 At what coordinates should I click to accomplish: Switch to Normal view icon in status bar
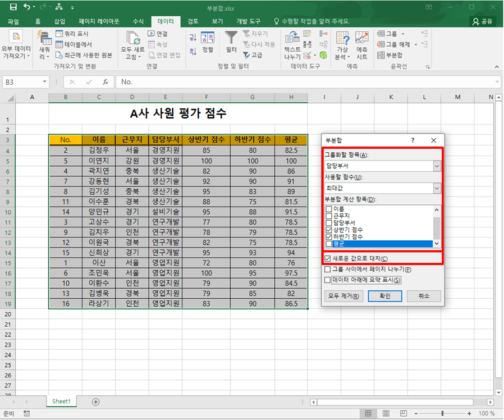pyautogui.click(x=368, y=413)
